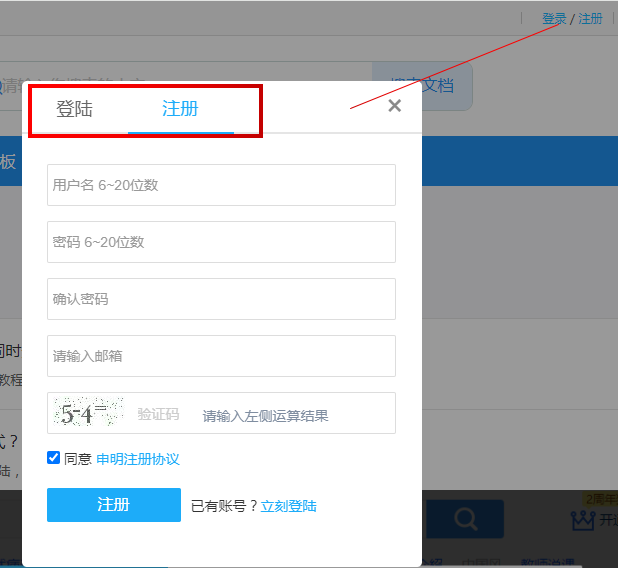
Task: Focus the 用户名 6~20位数 field
Action: point(221,185)
